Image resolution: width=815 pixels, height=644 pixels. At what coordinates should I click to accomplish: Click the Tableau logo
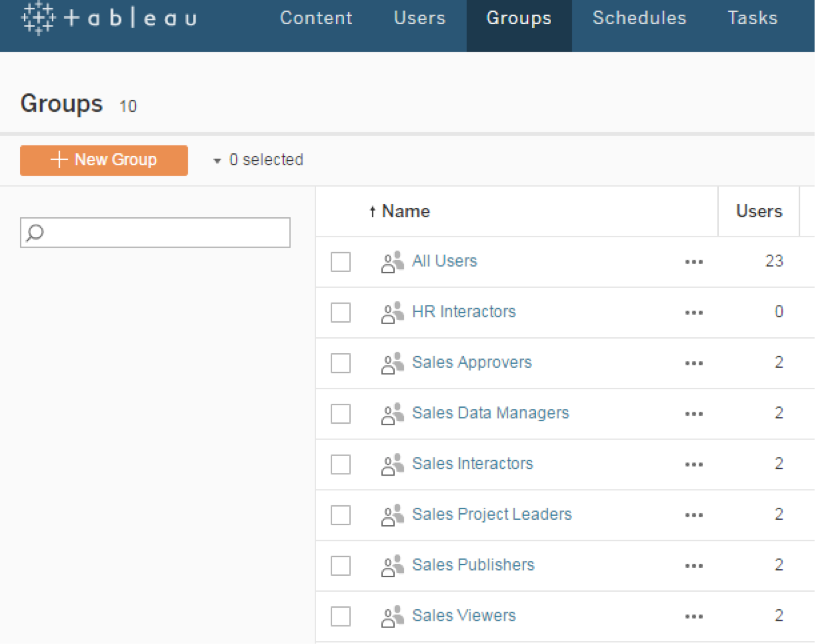pos(106,19)
